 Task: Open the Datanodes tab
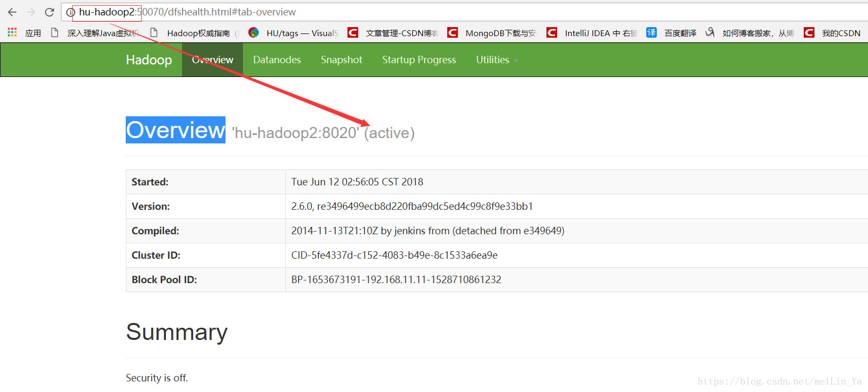coord(277,59)
